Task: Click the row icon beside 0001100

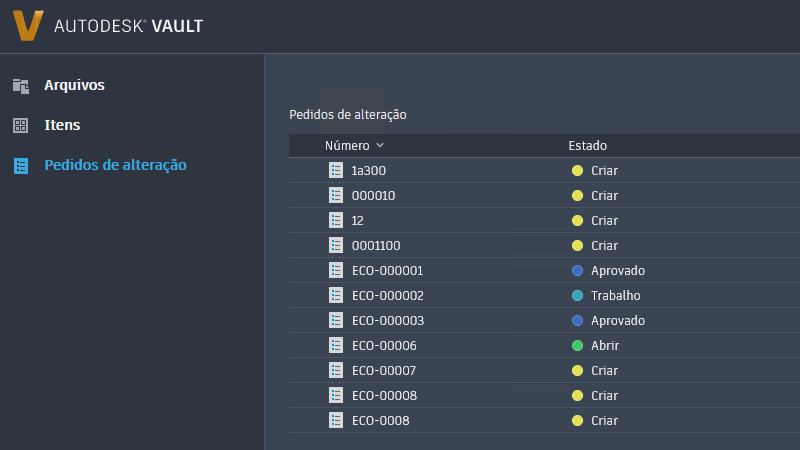Action: pos(336,246)
